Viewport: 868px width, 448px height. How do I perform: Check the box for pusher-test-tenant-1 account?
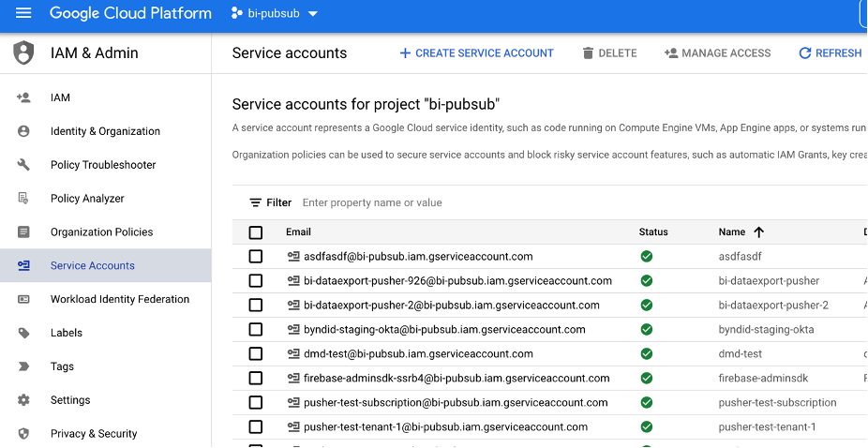click(x=256, y=427)
